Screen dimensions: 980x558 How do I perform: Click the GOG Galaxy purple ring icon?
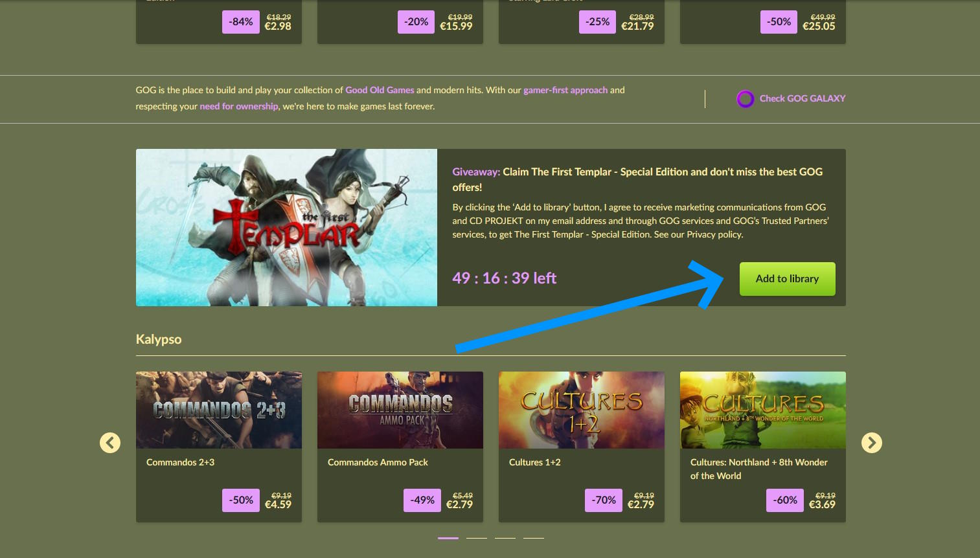tap(746, 99)
